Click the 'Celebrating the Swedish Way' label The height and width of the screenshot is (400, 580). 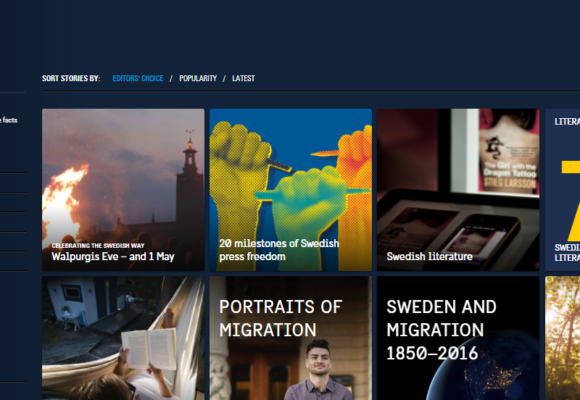(x=98, y=245)
